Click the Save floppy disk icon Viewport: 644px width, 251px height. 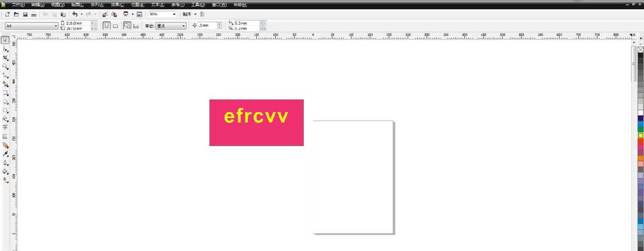[x=25, y=14]
